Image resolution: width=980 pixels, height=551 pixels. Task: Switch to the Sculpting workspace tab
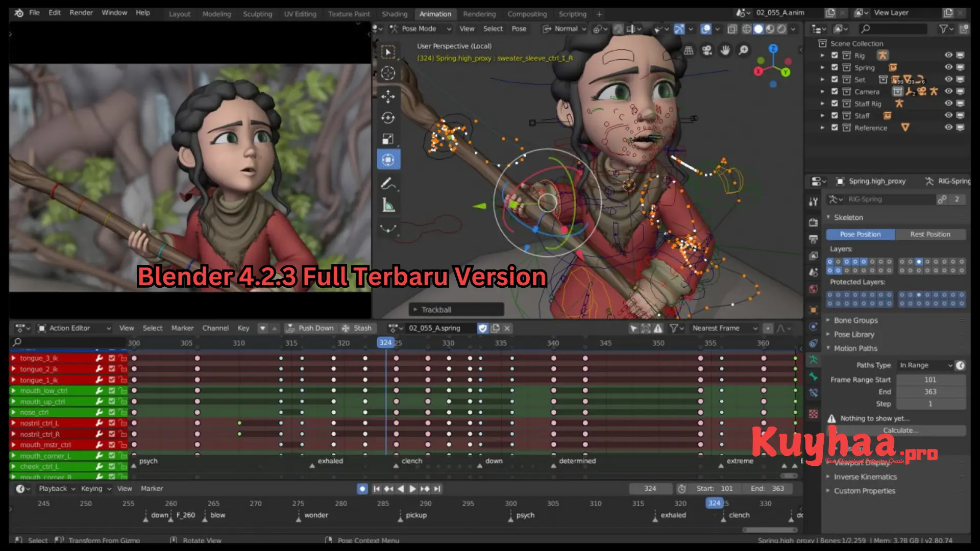(x=257, y=14)
